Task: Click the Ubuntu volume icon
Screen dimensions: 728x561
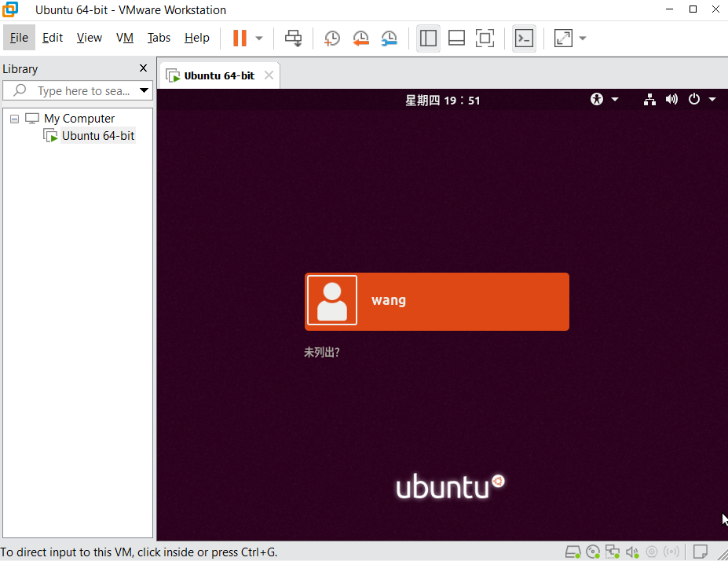Action: (671, 99)
